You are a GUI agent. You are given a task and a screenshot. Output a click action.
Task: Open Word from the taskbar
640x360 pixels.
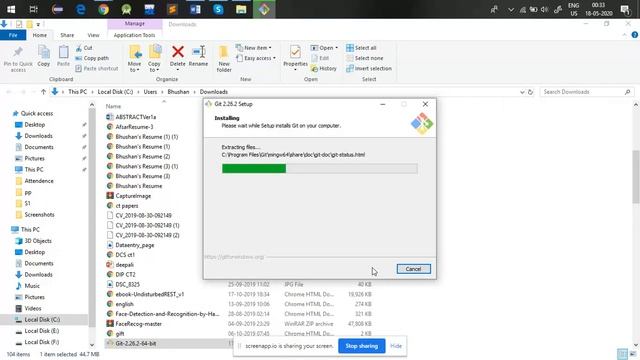point(195,9)
